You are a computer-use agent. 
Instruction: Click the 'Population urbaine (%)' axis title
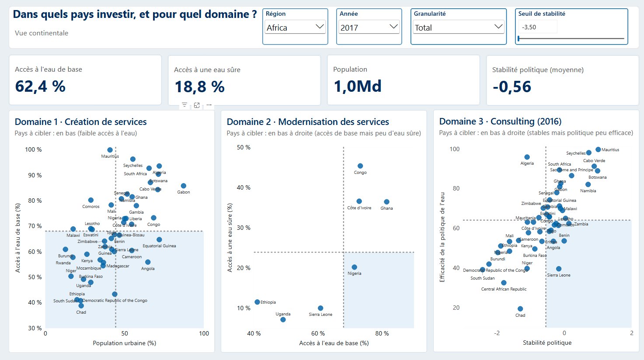[125, 343]
